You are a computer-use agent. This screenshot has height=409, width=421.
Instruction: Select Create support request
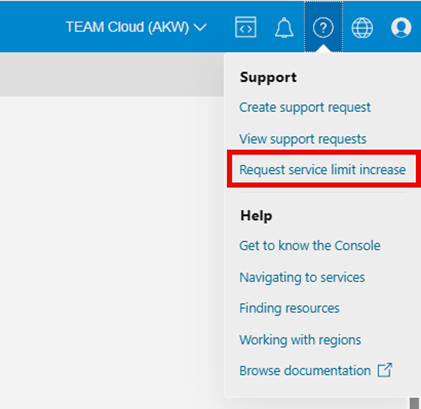pos(305,107)
